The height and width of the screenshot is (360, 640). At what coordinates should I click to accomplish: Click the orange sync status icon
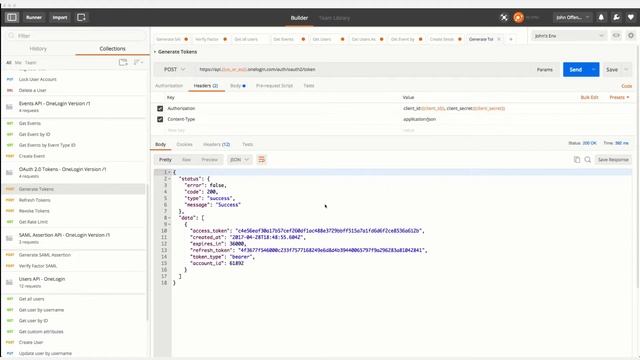tap(518, 18)
